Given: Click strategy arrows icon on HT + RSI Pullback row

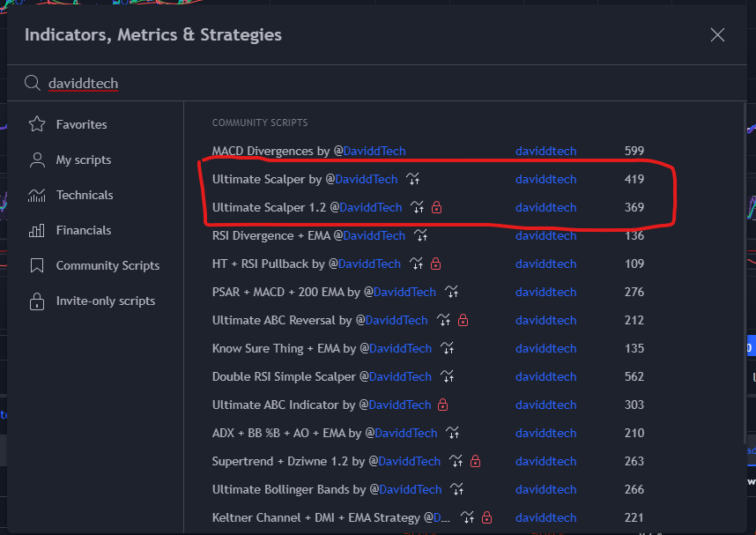Looking at the screenshot, I should pos(416,264).
